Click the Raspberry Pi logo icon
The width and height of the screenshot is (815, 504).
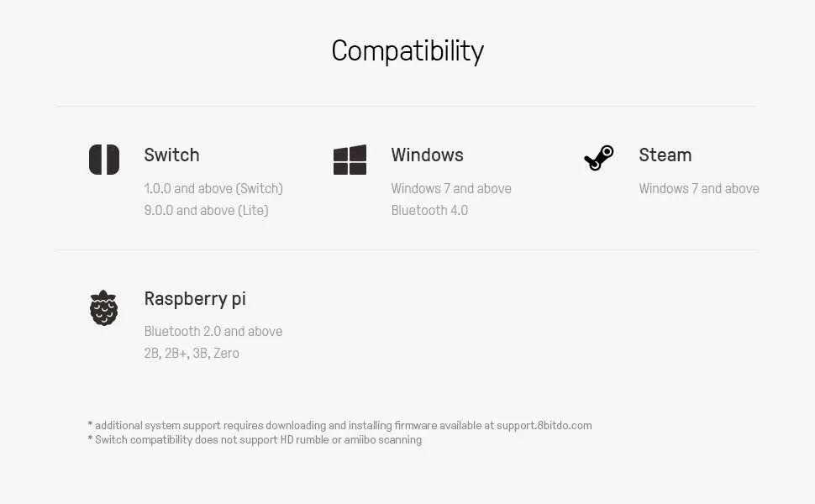coord(104,308)
